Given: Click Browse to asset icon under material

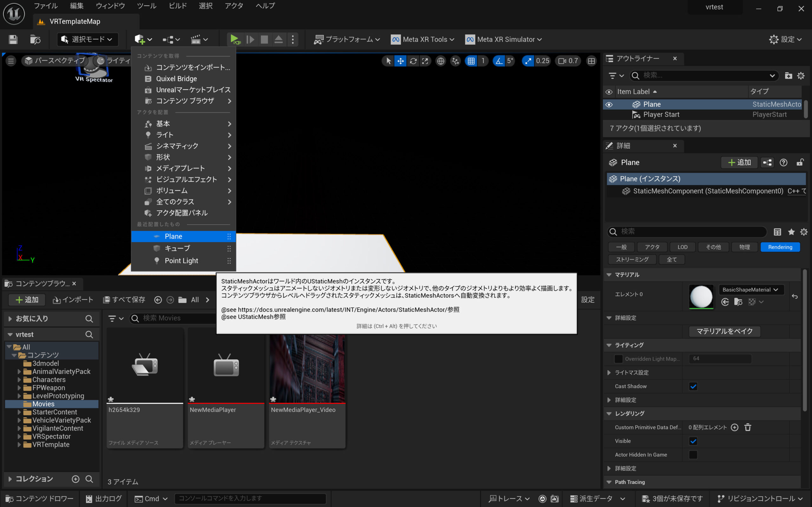Looking at the screenshot, I should click(738, 302).
